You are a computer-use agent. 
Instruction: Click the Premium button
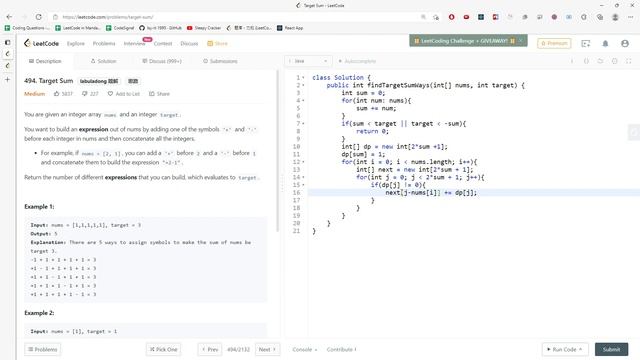coord(554,43)
